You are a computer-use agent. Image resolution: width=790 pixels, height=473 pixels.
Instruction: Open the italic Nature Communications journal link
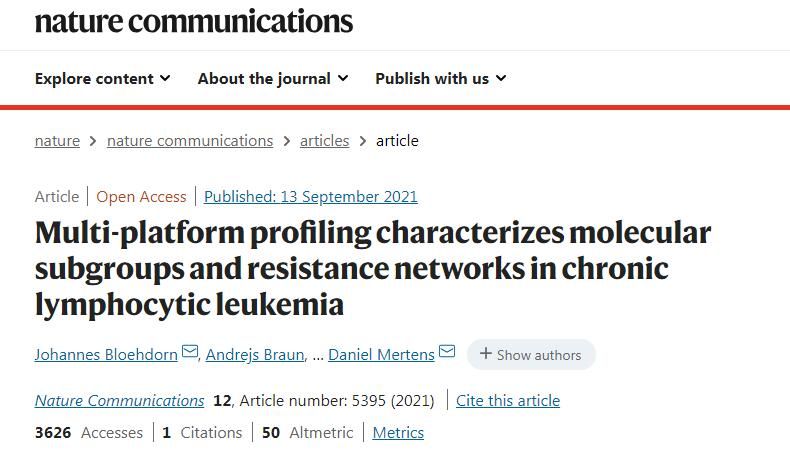click(x=119, y=400)
